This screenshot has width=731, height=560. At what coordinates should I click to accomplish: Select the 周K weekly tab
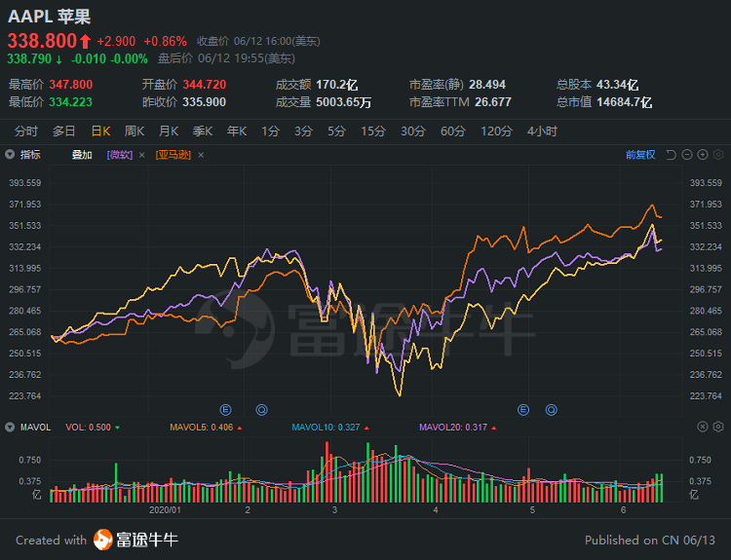pos(135,131)
